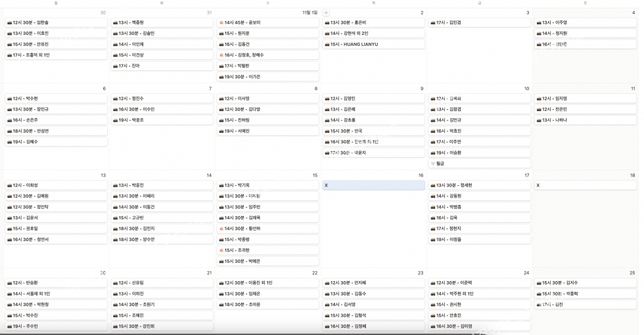Click the icon beside 15시 조귀현 event
The image size is (644, 335).
[x=221, y=250]
